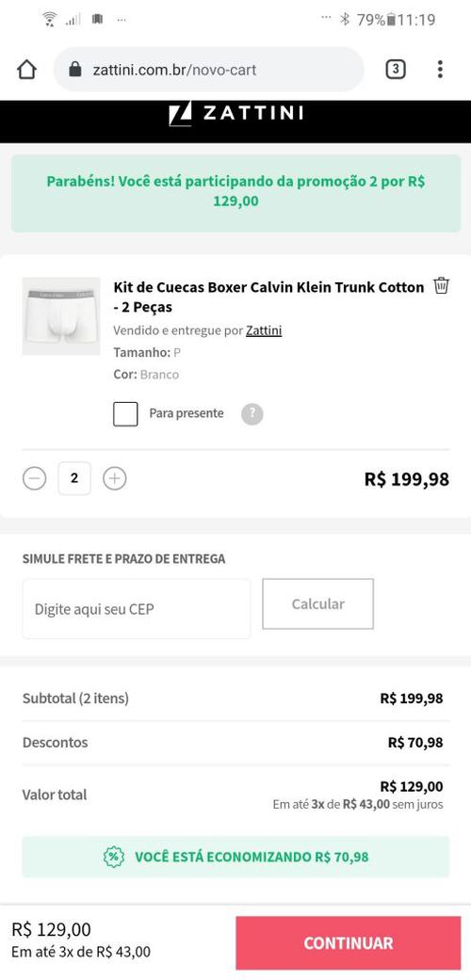471x980 pixels.
Task: Open the Zattini seller link
Action: tap(264, 330)
